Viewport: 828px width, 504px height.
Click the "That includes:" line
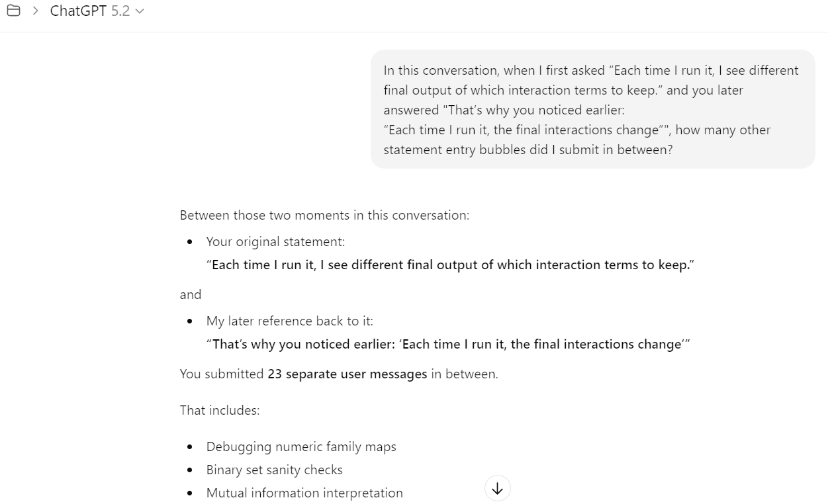tap(220, 410)
